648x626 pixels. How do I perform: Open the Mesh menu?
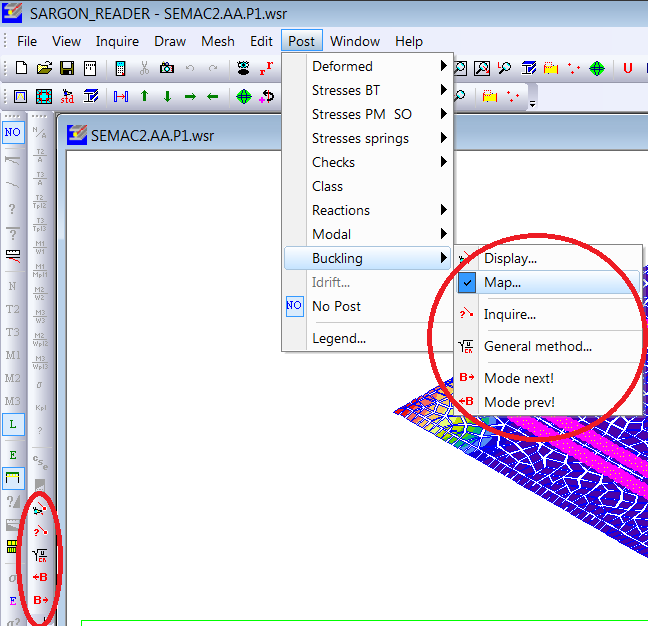[x=218, y=41]
